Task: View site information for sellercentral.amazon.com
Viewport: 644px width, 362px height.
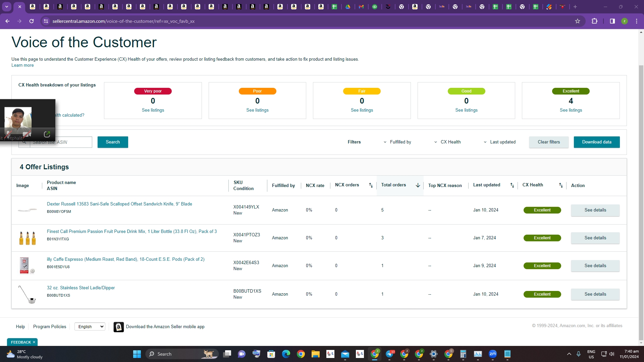Action: (46, 21)
